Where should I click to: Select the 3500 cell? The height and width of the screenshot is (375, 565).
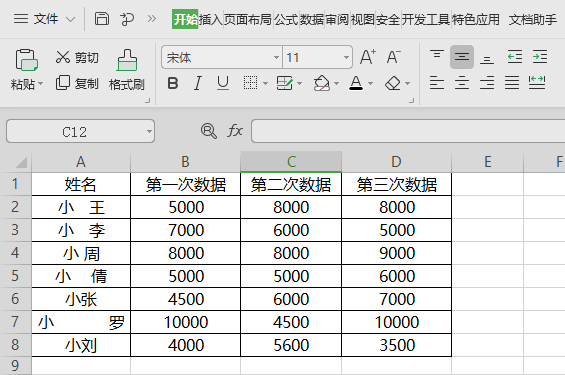point(397,345)
